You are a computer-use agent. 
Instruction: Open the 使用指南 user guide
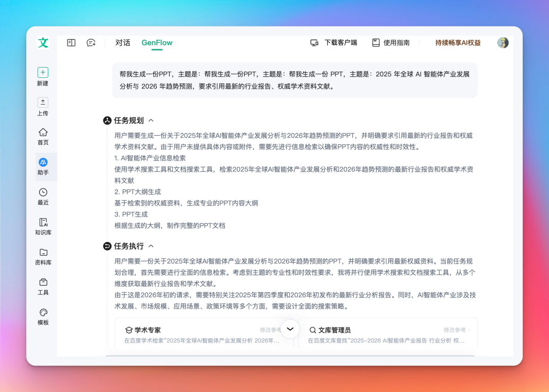(x=390, y=43)
